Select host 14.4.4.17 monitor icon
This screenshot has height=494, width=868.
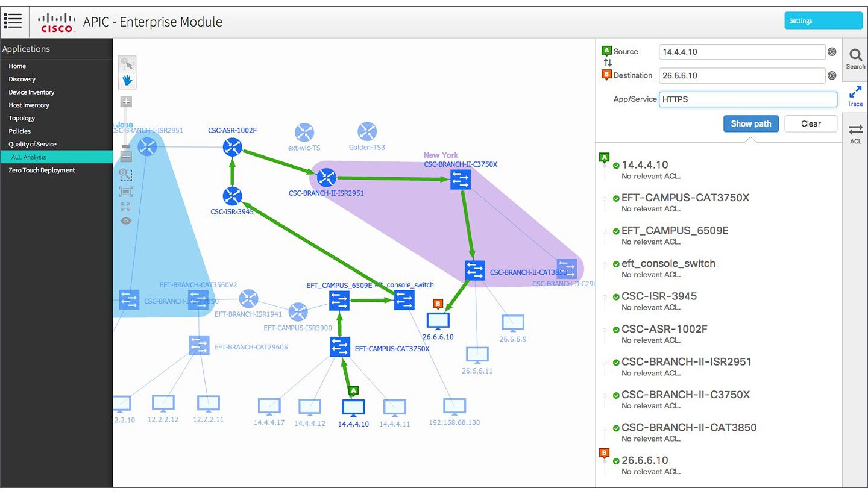point(269,407)
